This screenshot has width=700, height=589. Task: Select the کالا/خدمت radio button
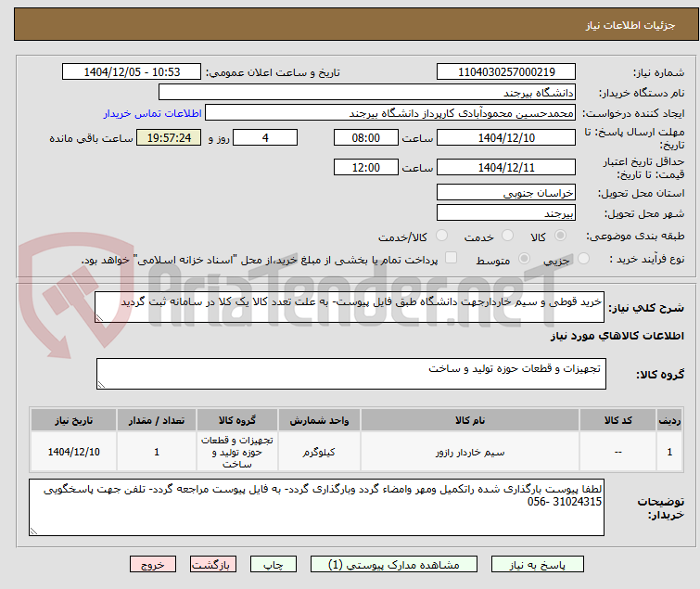pos(441,236)
